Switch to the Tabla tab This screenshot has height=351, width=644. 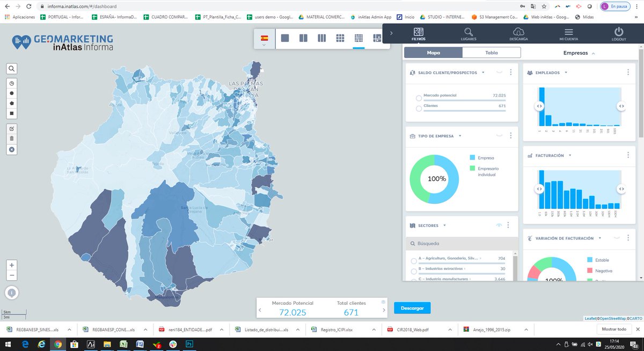tap(491, 53)
